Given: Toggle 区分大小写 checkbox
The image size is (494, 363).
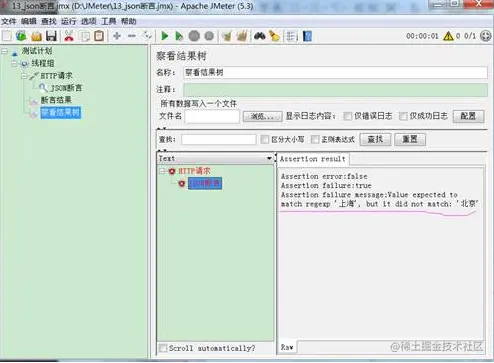Looking at the screenshot, I should 265,139.
